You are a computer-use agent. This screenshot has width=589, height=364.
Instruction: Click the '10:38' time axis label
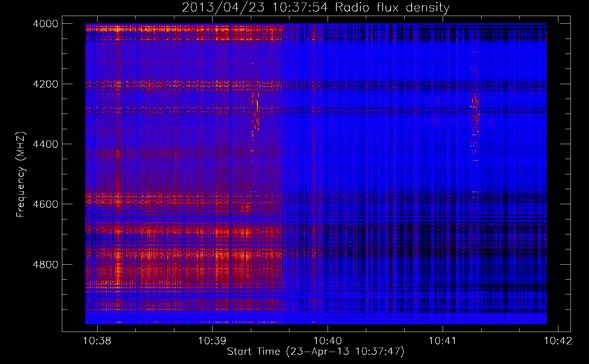coord(97,341)
